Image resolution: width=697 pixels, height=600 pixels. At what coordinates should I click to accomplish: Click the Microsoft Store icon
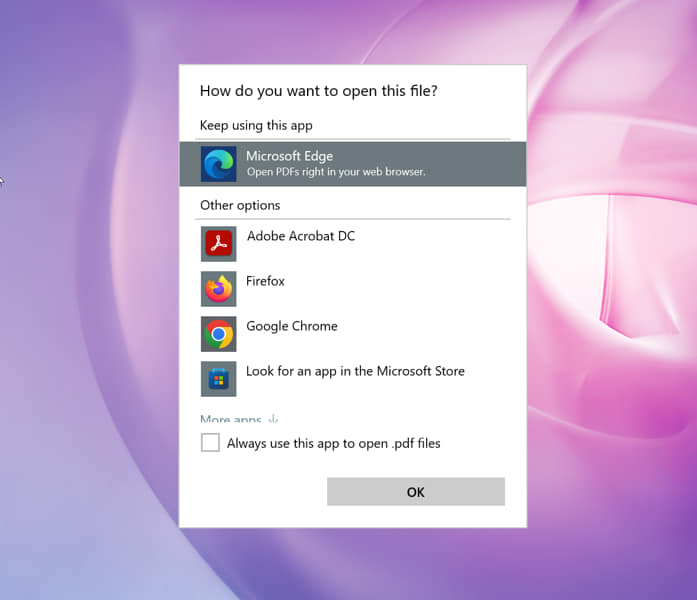point(218,379)
